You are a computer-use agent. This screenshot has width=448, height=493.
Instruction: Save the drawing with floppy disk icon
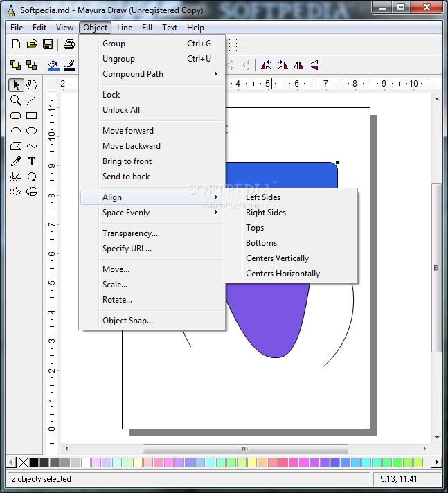pyautogui.click(x=48, y=44)
